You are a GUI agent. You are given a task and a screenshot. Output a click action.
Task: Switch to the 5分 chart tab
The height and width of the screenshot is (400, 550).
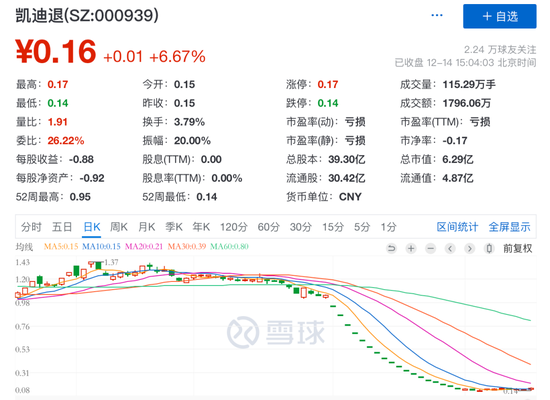tap(362, 227)
